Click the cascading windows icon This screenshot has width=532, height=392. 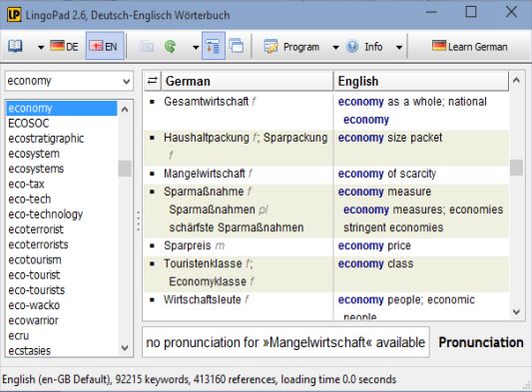tap(237, 46)
